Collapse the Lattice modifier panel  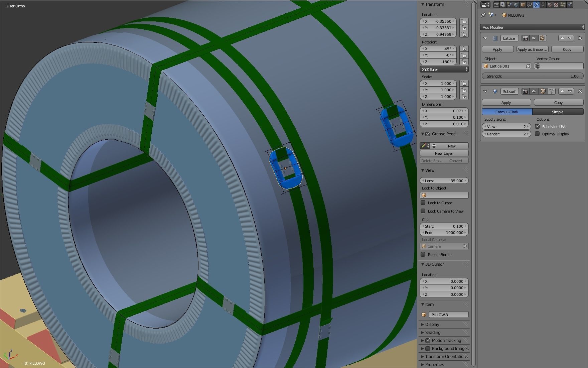point(485,38)
